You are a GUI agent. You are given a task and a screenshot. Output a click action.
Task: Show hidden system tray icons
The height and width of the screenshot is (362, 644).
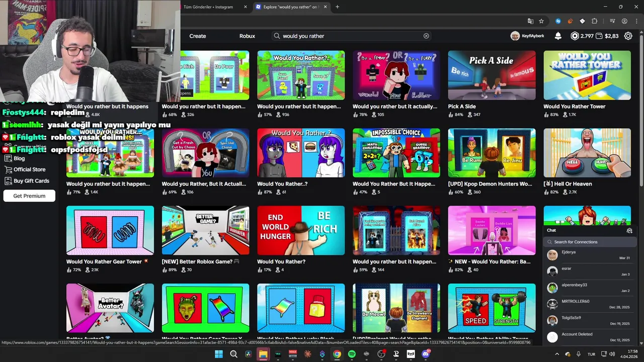coord(556,354)
